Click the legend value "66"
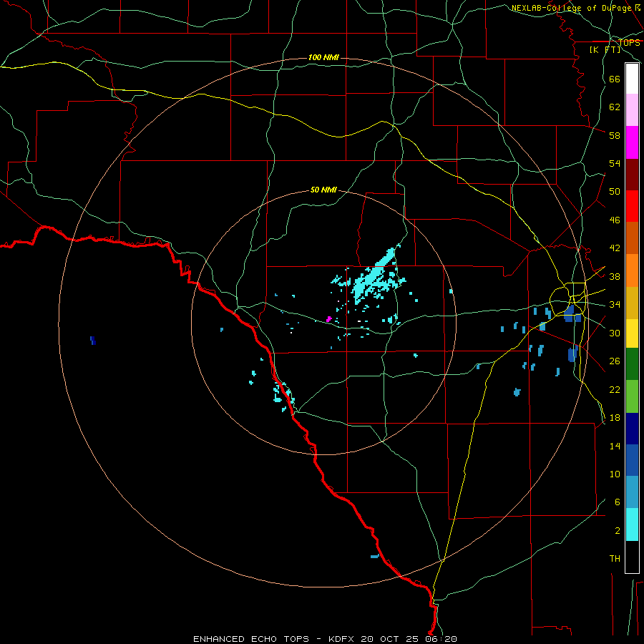The image size is (644, 644). pos(615,79)
